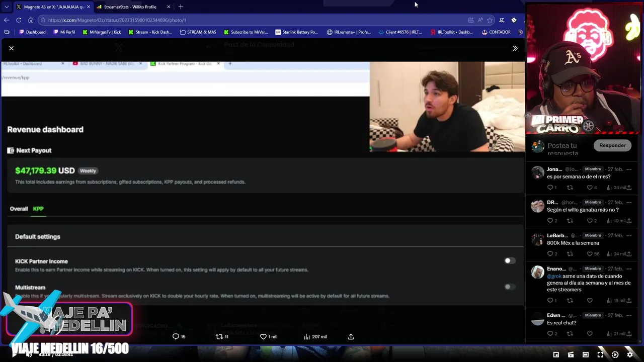The image size is (644, 362).
Task: Open the Mi Perfil bookmark
Action: [64, 32]
